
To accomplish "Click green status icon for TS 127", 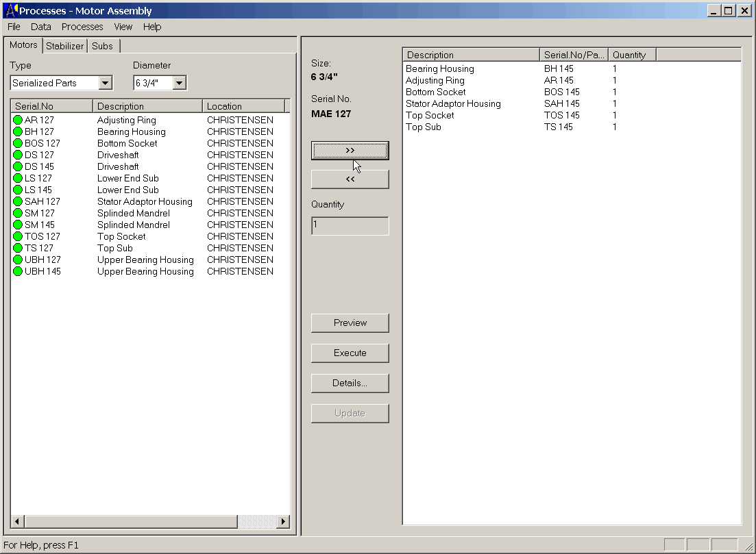I will pos(18,248).
